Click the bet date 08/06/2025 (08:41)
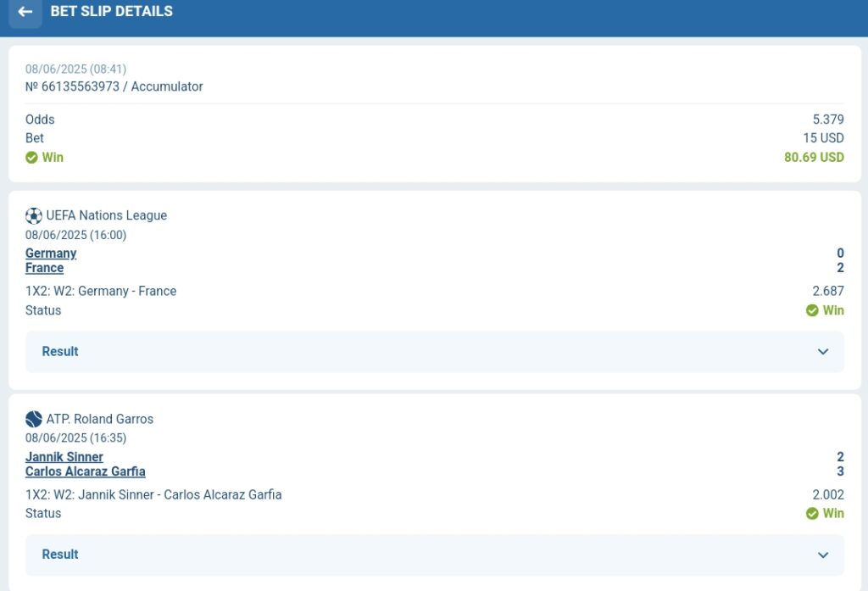Viewport: 868px width, 591px height. click(75, 70)
